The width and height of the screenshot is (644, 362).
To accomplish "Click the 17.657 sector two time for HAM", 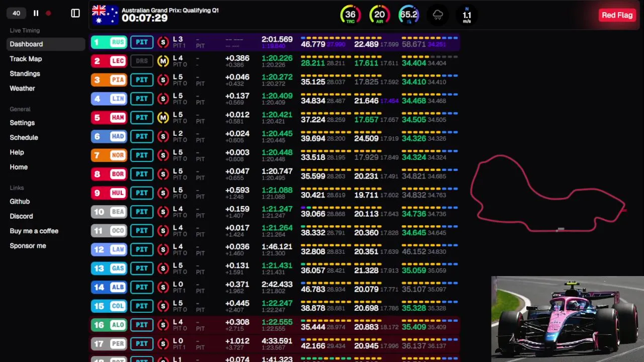I will (x=366, y=120).
